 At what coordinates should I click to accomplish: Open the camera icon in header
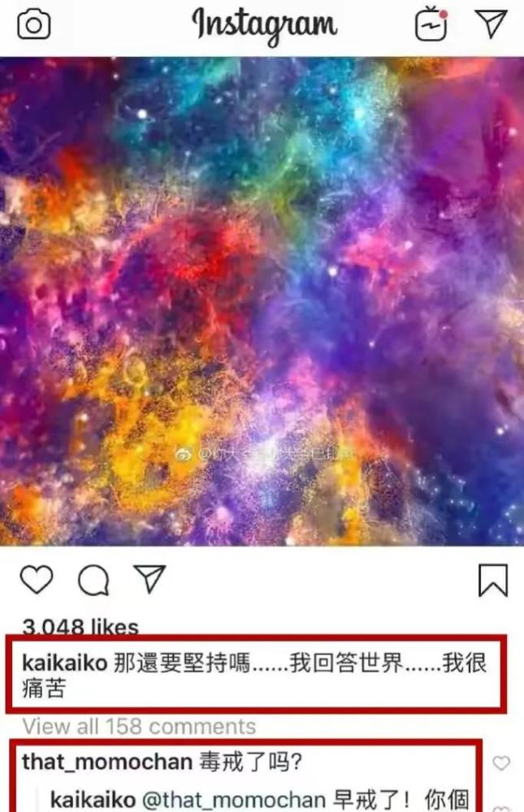pos(33,24)
